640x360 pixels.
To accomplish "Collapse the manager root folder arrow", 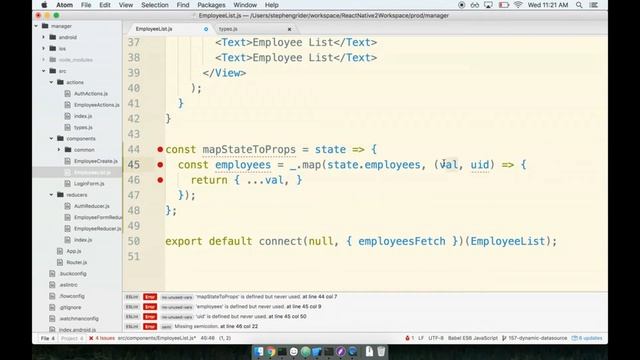I will (x=36, y=26).
